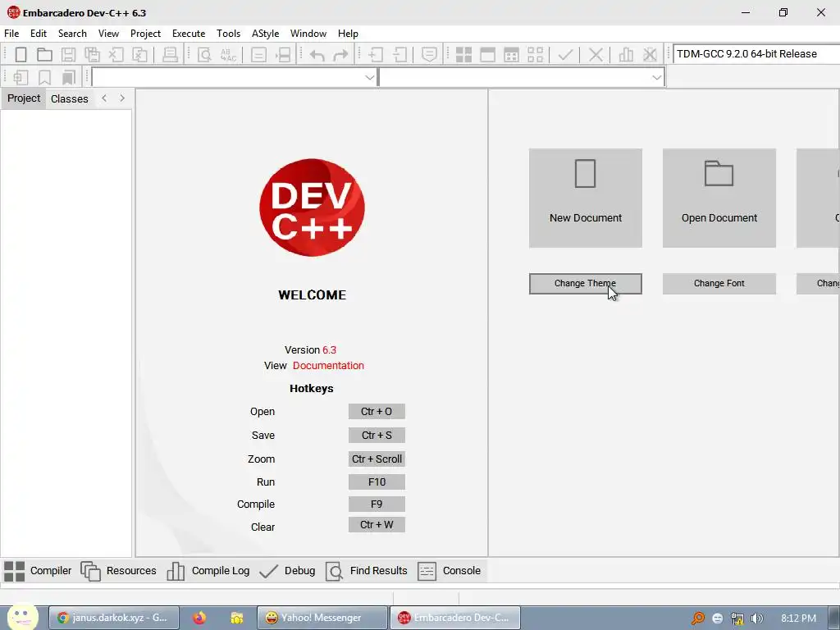Click the Replace (AB-AC) toolbar icon
Screen dimensions: 840x630
[228, 55]
